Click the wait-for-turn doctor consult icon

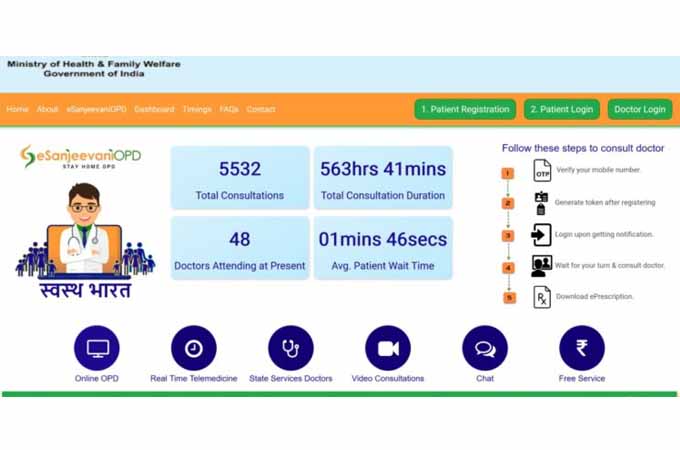[541, 266]
